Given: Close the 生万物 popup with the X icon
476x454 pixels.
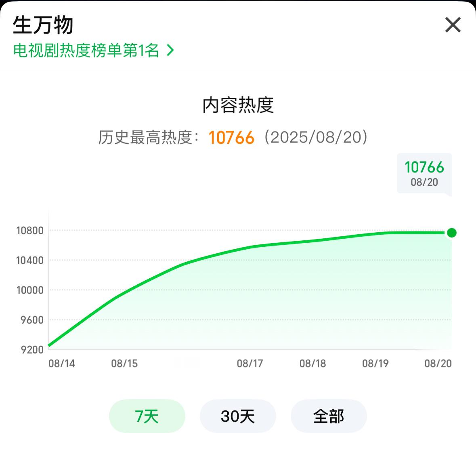Looking at the screenshot, I should (x=453, y=25).
